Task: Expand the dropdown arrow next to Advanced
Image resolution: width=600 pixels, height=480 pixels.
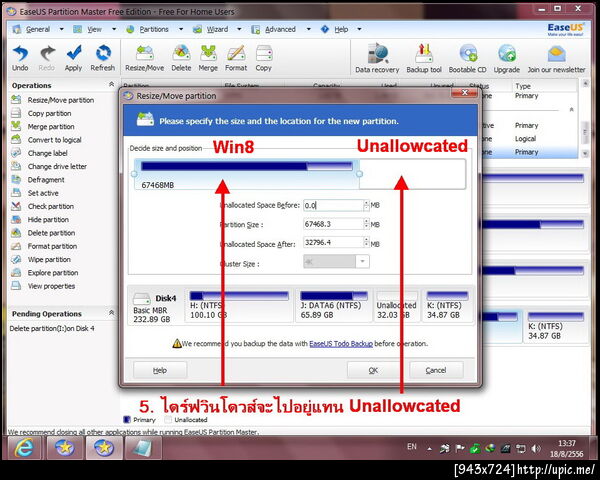Action: pyautogui.click(x=308, y=29)
